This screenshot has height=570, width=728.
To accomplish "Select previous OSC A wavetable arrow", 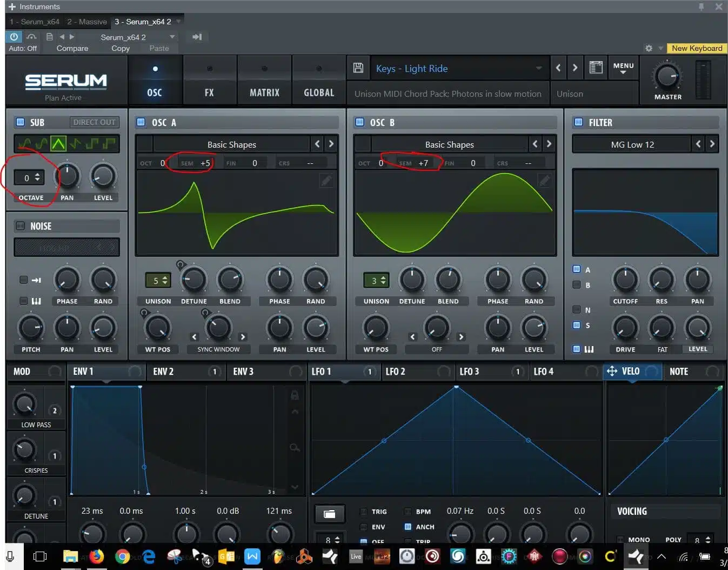I will pos(317,144).
